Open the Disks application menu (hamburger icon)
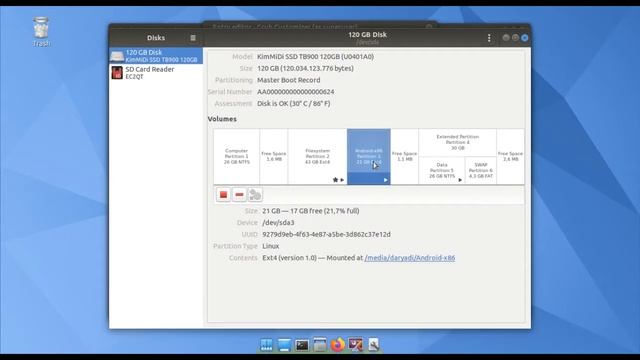 coord(193,38)
